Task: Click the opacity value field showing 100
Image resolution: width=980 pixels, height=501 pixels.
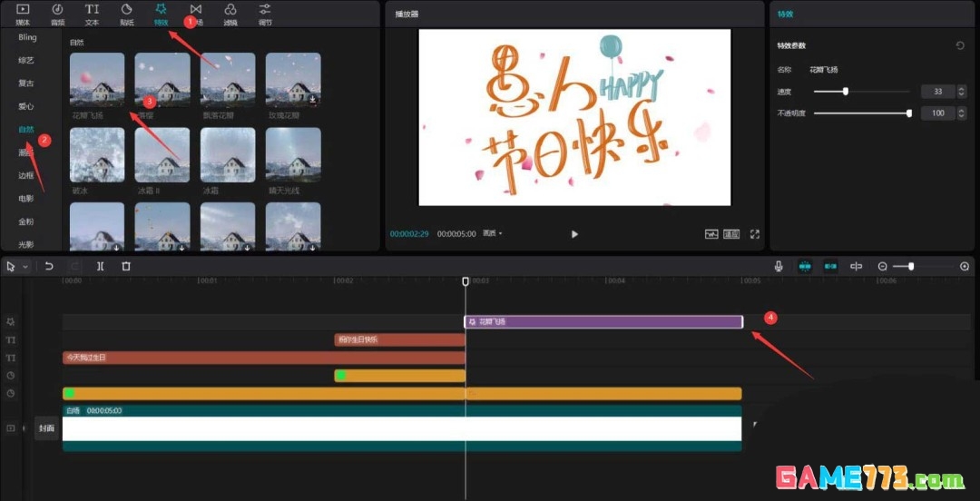Action: pyautogui.click(x=937, y=113)
